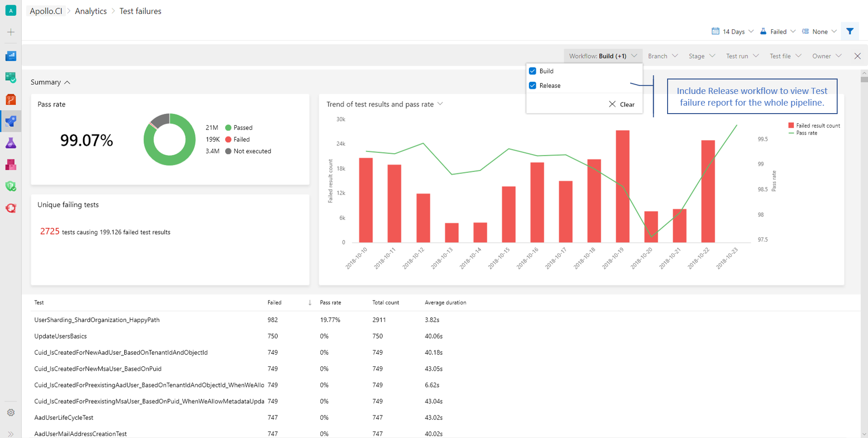The image size is (868, 438).
Task: Open the 14 Days period dropdown
Action: coord(733,32)
